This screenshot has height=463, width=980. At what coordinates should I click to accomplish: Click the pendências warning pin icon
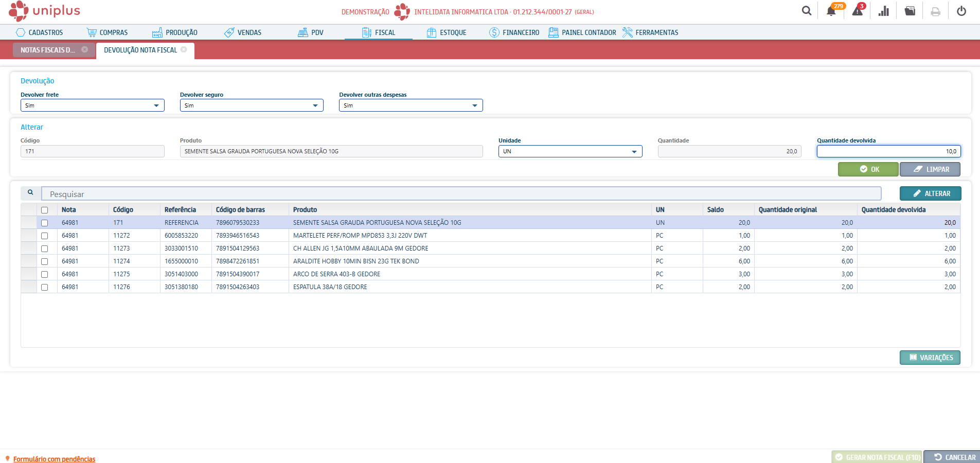[x=8, y=458]
